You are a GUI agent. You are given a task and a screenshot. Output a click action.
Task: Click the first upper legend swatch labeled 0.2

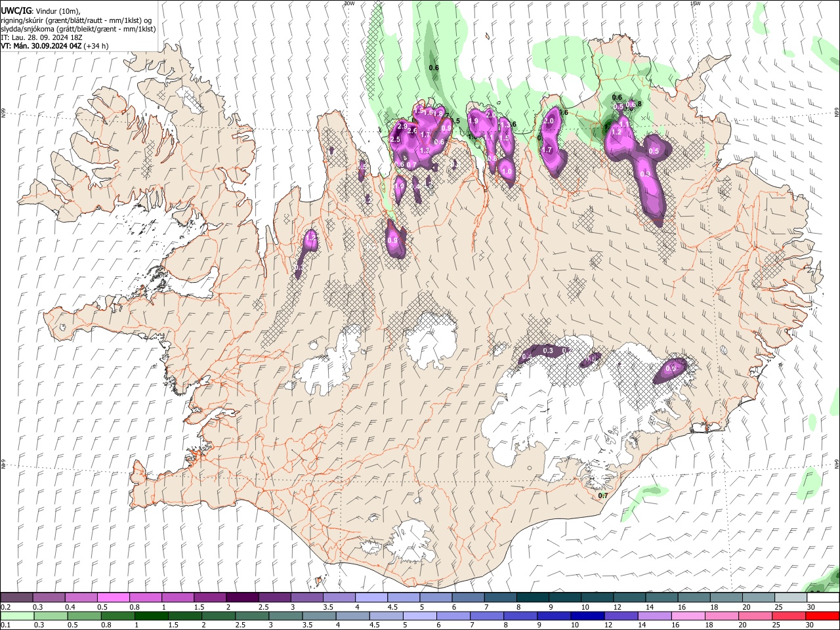coord(17,597)
